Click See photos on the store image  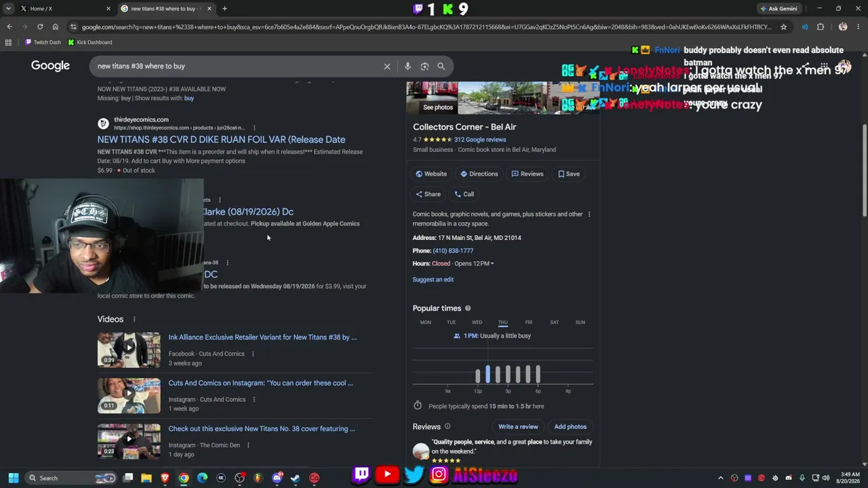438,107
